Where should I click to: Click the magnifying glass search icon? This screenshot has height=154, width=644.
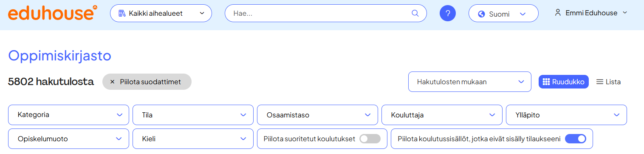(x=415, y=13)
